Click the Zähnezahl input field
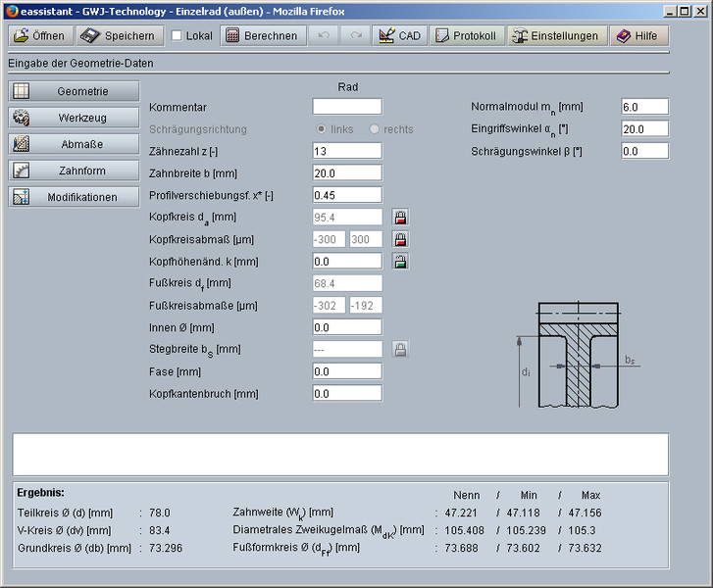 (347, 151)
